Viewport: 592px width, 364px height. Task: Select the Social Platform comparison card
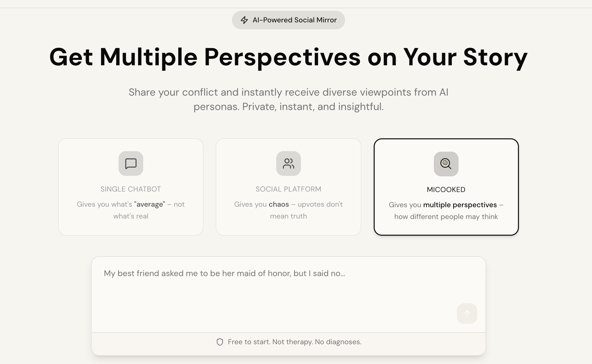coord(289,187)
